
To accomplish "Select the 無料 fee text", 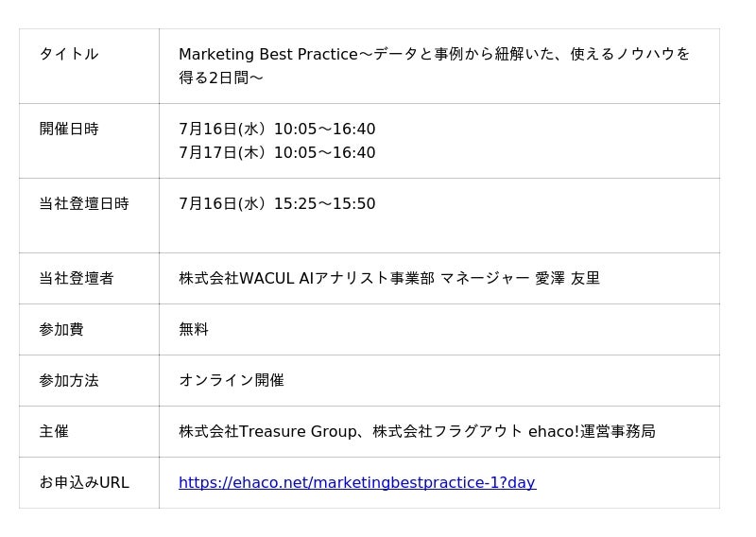I will pos(194,330).
